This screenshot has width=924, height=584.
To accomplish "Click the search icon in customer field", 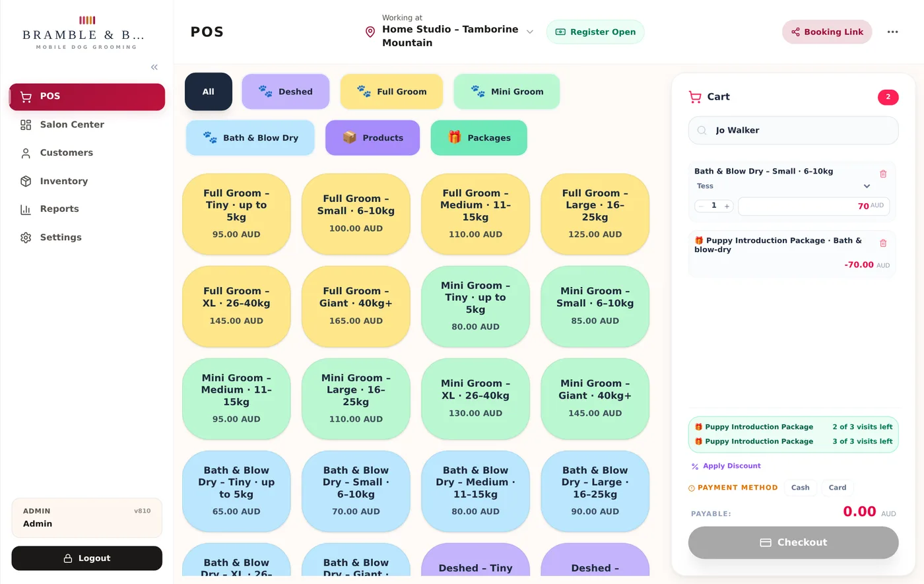I will tap(702, 131).
